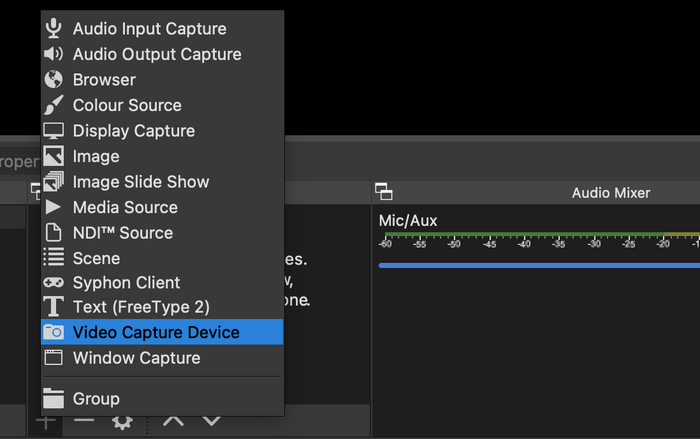This screenshot has height=439, width=700.
Task: Click the remove source minus button
Action: (x=85, y=422)
